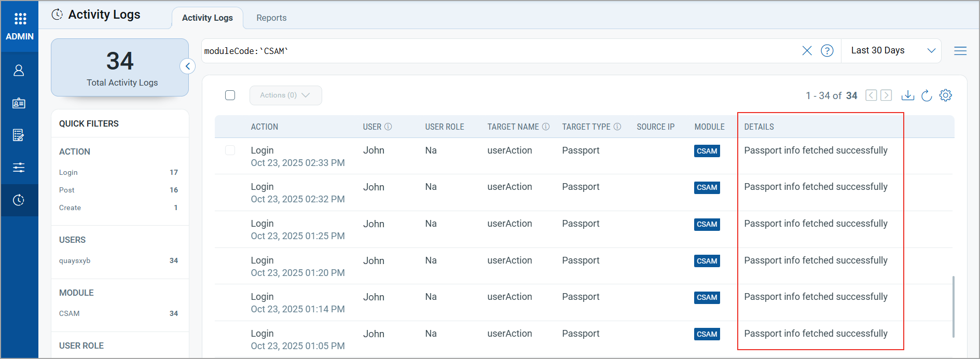
Task: Download the activity logs
Action: coord(907,95)
